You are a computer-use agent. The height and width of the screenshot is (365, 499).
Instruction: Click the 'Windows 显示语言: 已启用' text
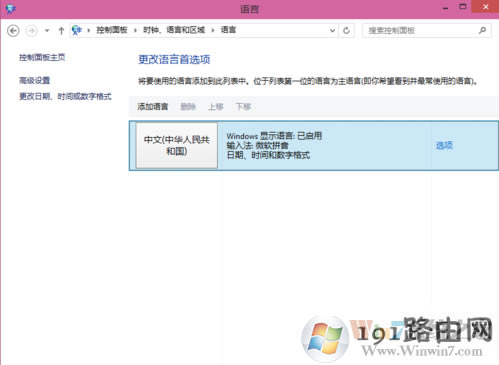point(274,136)
